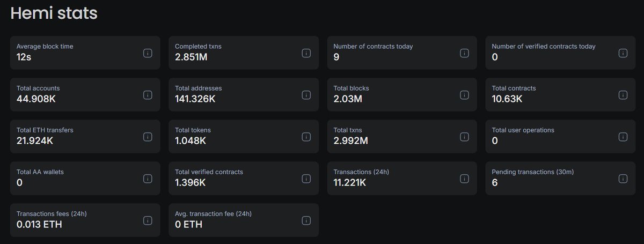Viewport: 644px width, 244px height.
Task: Click the 12s average block time value
Action: (24, 57)
